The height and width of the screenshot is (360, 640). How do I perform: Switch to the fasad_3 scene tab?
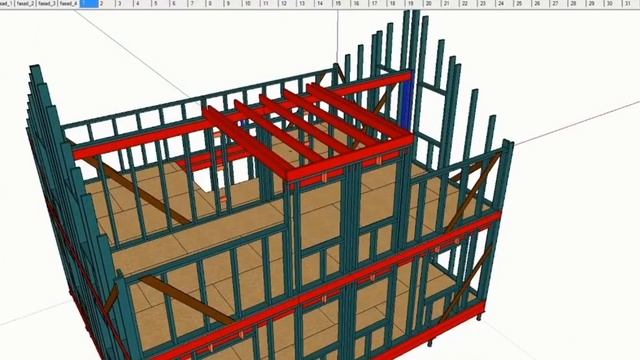[47, 4]
